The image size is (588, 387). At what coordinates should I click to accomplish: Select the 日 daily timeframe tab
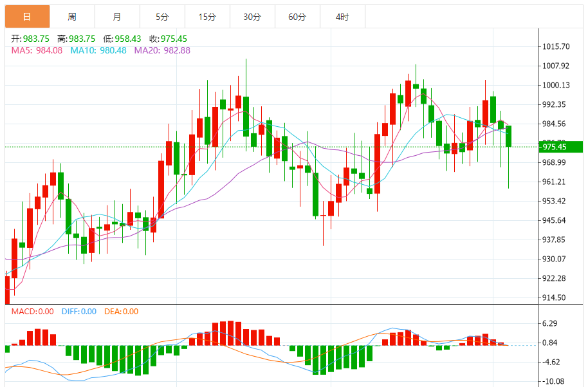point(28,17)
